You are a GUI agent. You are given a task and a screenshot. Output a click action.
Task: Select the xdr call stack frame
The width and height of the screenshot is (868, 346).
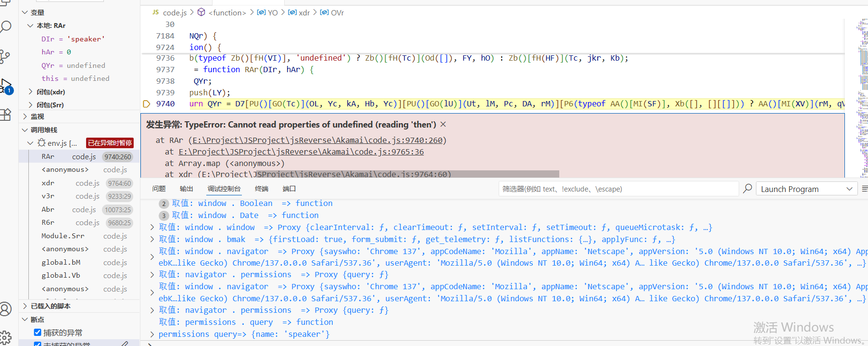click(48, 183)
